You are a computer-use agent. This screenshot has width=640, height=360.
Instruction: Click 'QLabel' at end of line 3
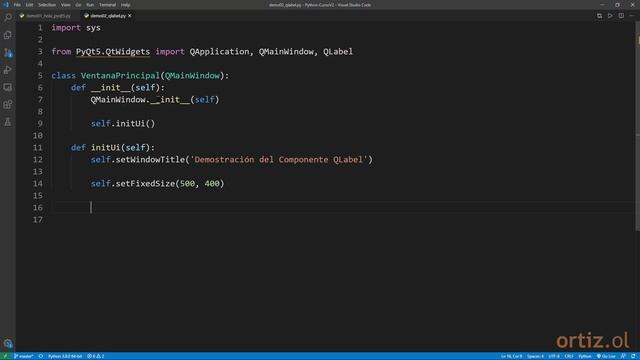(x=338, y=52)
